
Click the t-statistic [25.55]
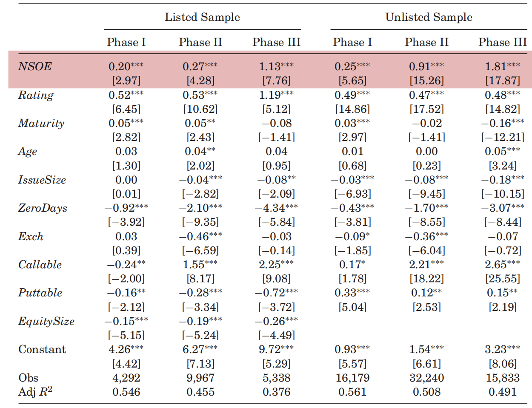pyautogui.click(x=503, y=279)
